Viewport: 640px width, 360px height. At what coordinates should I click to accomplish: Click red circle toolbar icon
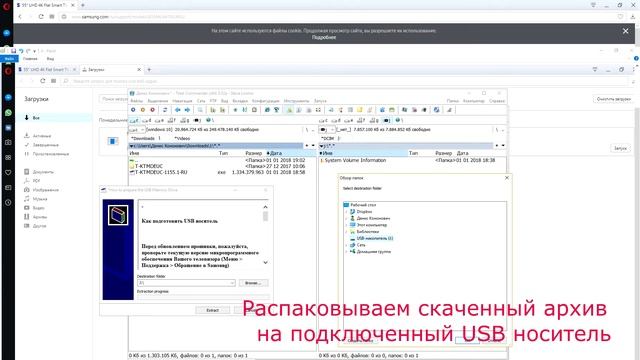(x=153, y=110)
